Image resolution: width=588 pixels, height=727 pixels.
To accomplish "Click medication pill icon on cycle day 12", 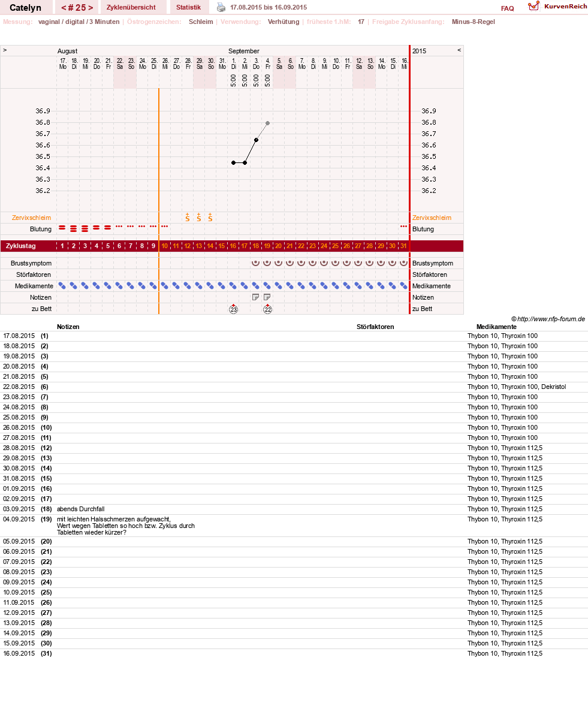I will pos(187,286).
